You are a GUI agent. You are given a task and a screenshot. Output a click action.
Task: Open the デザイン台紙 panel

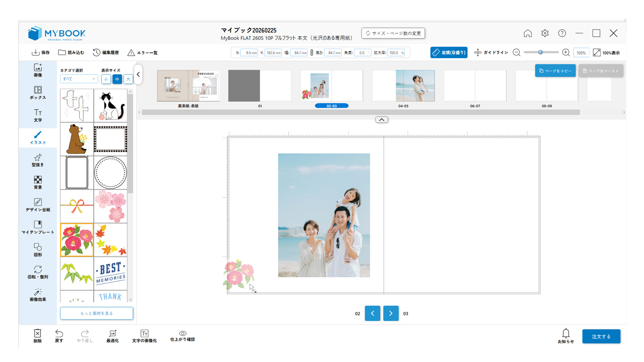pos(38,205)
